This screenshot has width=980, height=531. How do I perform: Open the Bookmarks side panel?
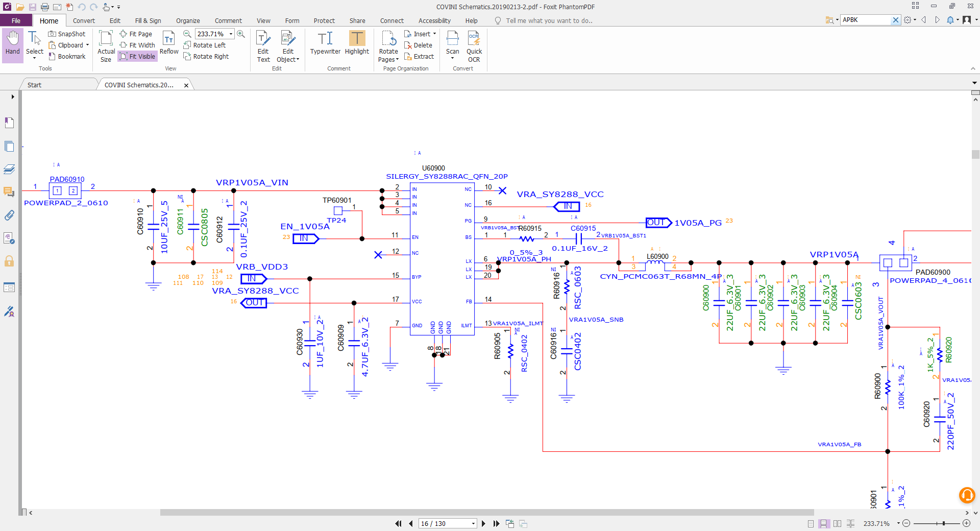9,123
